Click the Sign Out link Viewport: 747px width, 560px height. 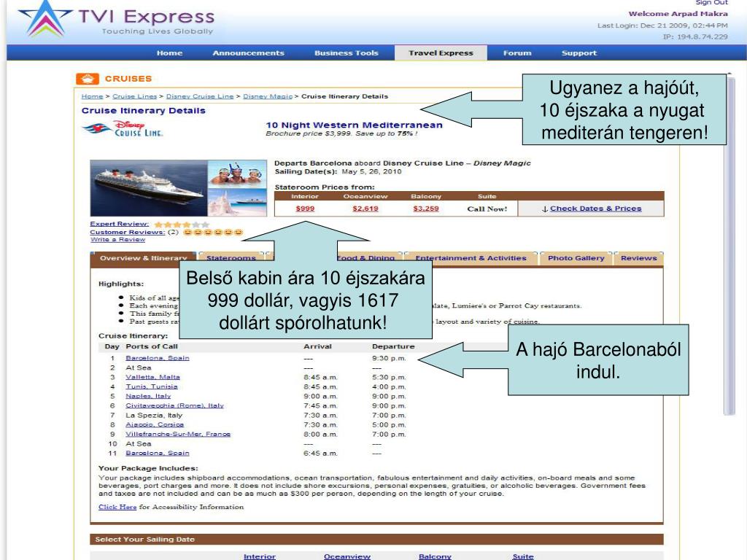[x=712, y=3]
